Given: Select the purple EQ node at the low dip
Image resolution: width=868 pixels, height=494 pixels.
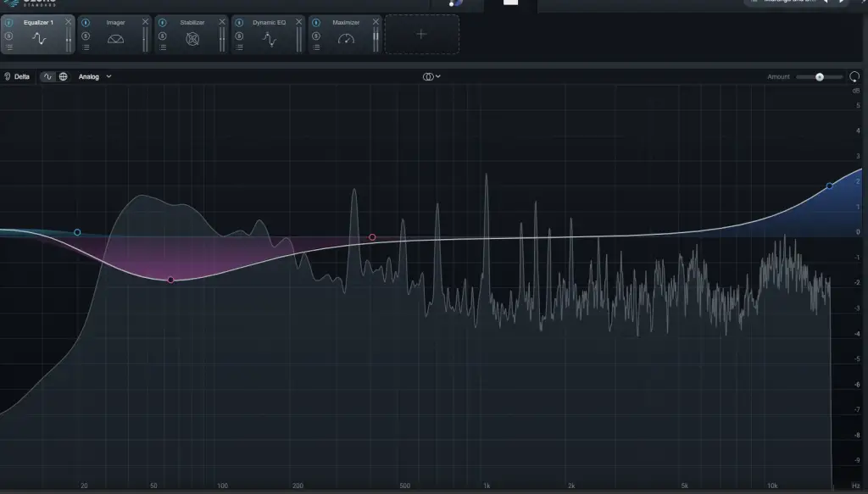Looking at the screenshot, I should point(170,280).
